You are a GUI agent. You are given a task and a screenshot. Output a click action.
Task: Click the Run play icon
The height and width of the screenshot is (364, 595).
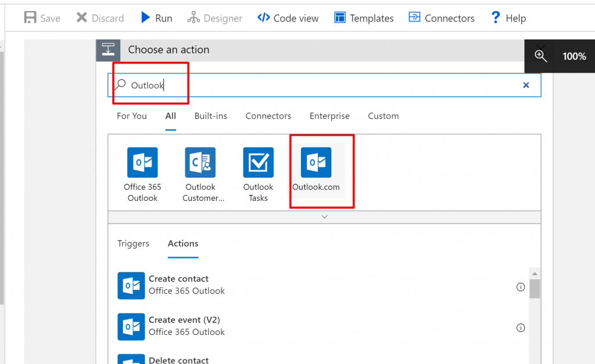tap(145, 17)
